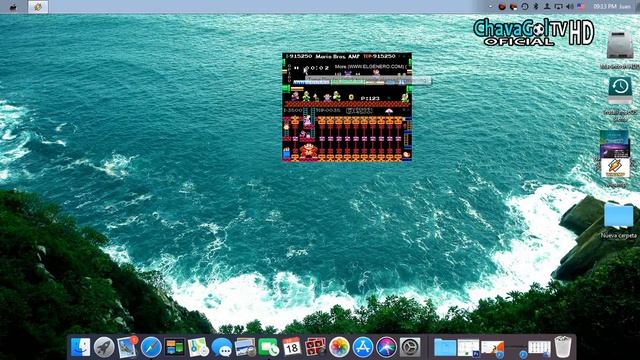The image size is (640, 360).
Task: Open Photos colorful flower icon
Action: (339, 347)
